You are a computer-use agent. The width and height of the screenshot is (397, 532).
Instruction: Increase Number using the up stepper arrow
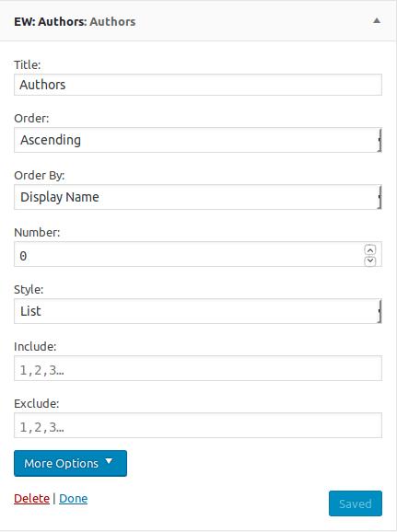[x=370, y=250]
